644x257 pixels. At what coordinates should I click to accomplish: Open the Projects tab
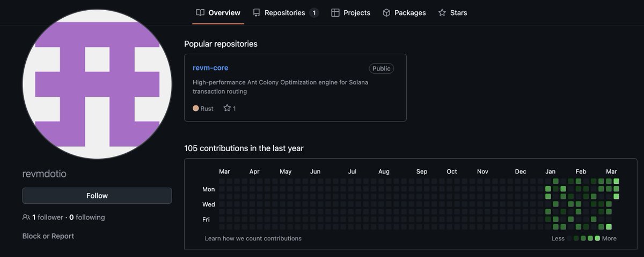point(350,12)
